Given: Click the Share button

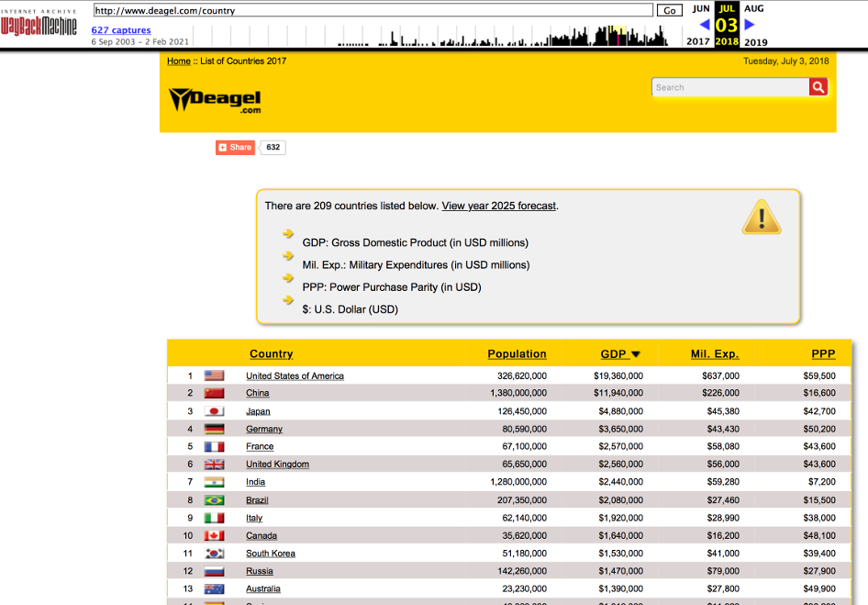Looking at the screenshot, I should click(235, 147).
